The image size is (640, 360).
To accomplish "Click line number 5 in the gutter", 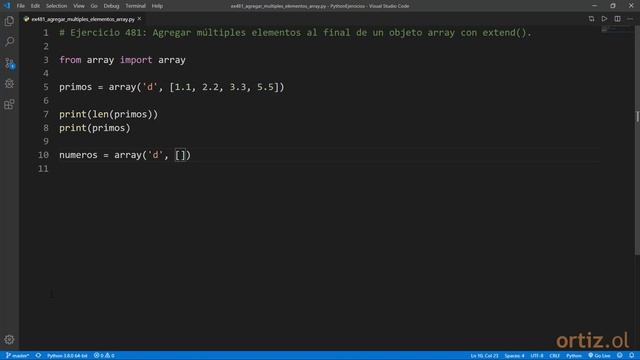I will (x=46, y=87).
